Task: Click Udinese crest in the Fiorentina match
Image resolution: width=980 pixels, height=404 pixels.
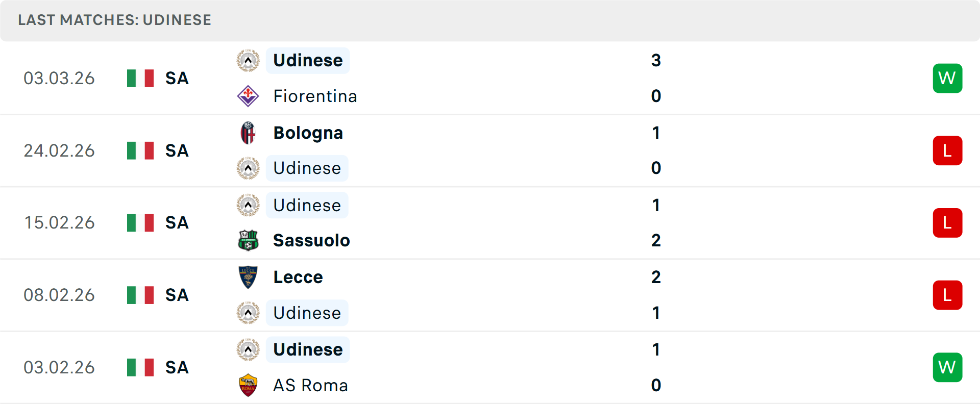Action: click(x=248, y=61)
